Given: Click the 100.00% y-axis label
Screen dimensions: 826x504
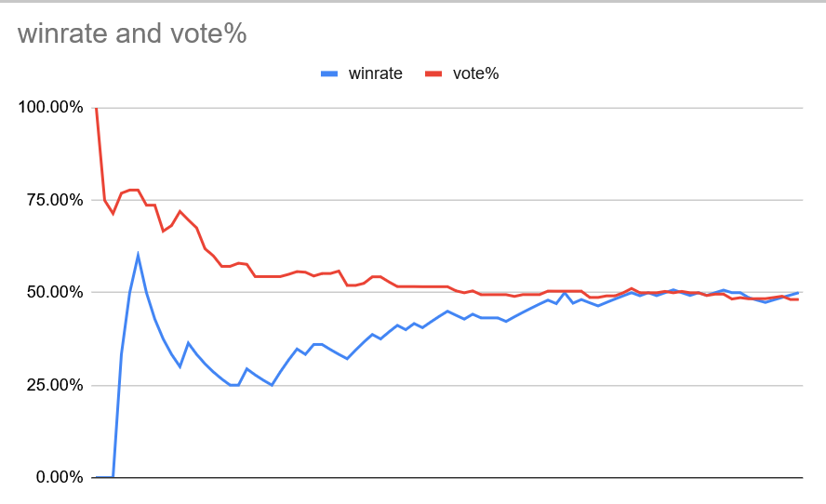Looking at the screenshot, I should 51,108.
